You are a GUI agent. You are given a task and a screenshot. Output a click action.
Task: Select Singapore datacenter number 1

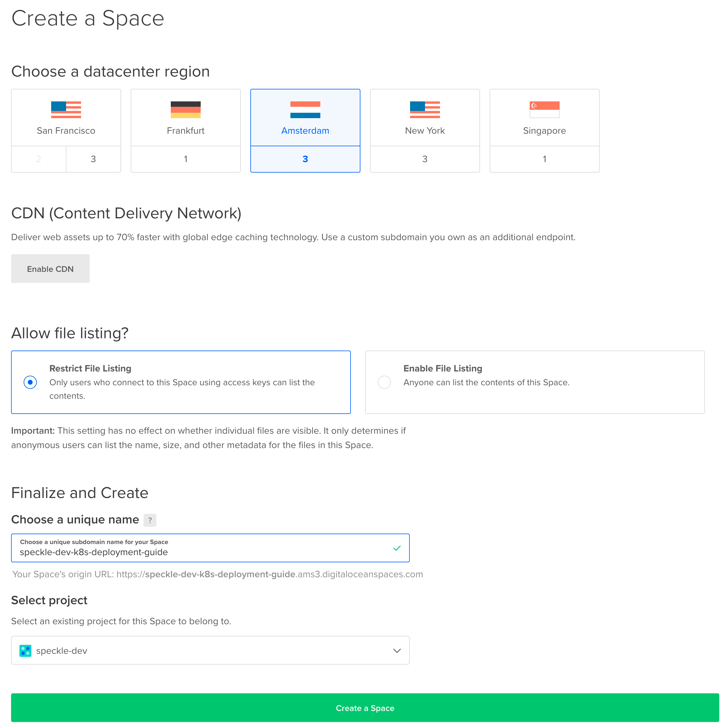click(544, 159)
